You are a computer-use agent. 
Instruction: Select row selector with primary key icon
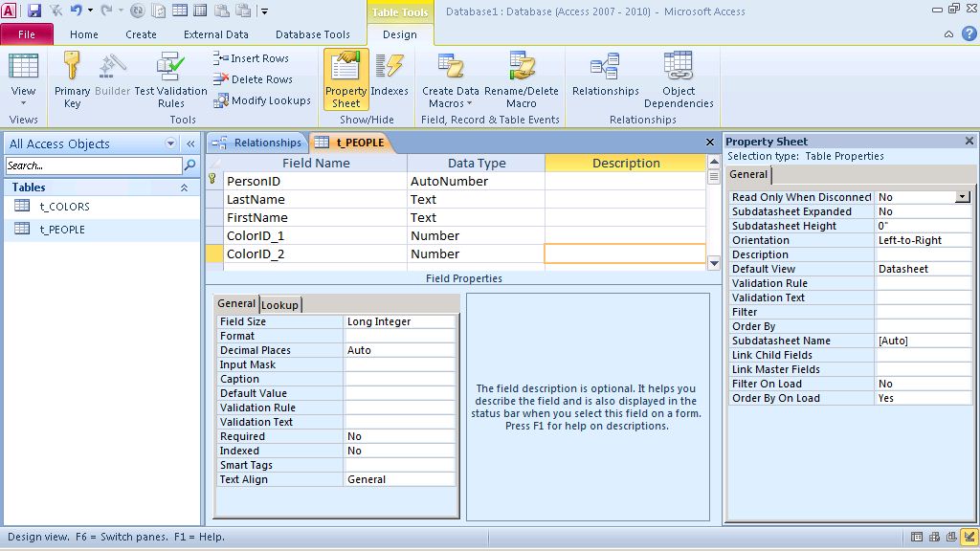[x=213, y=181]
